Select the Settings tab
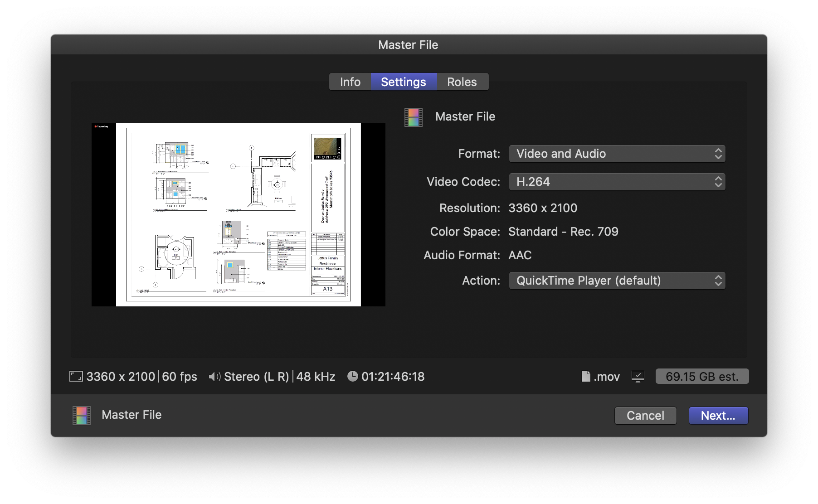The width and height of the screenshot is (818, 504). pos(404,82)
